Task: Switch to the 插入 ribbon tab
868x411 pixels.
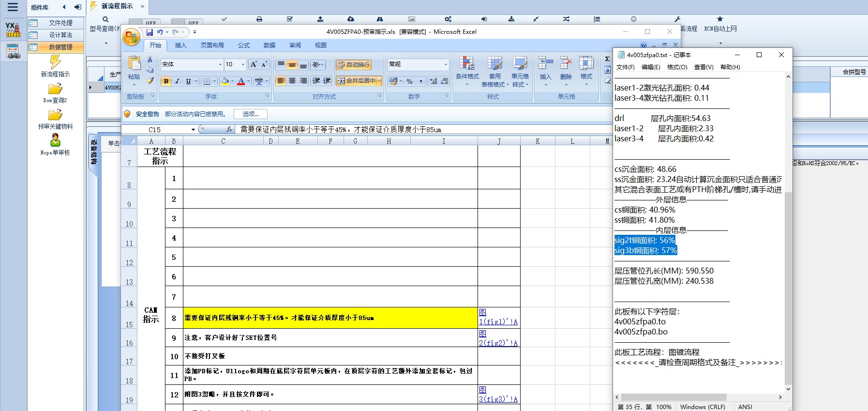Action: (x=180, y=46)
